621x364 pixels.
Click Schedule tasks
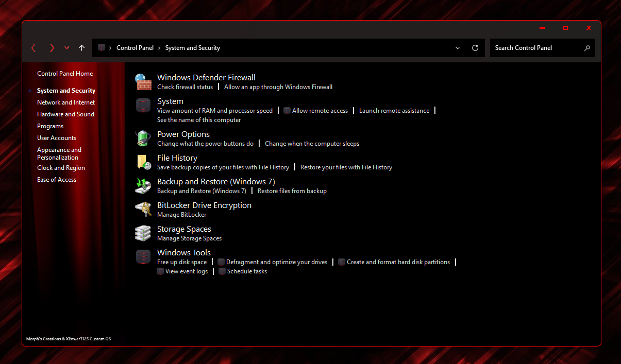pyautogui.click(x=247, y=271)
